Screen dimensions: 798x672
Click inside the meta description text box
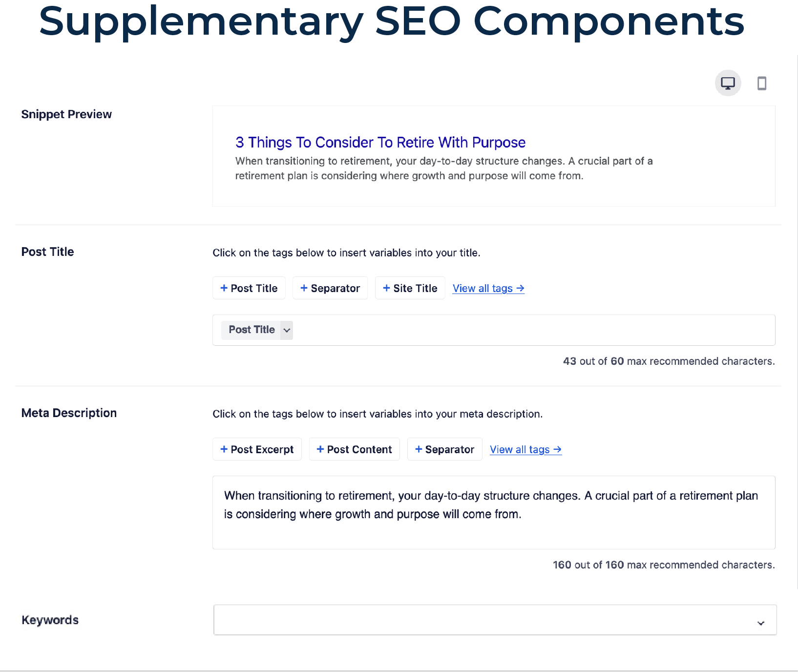click(494, 513)
